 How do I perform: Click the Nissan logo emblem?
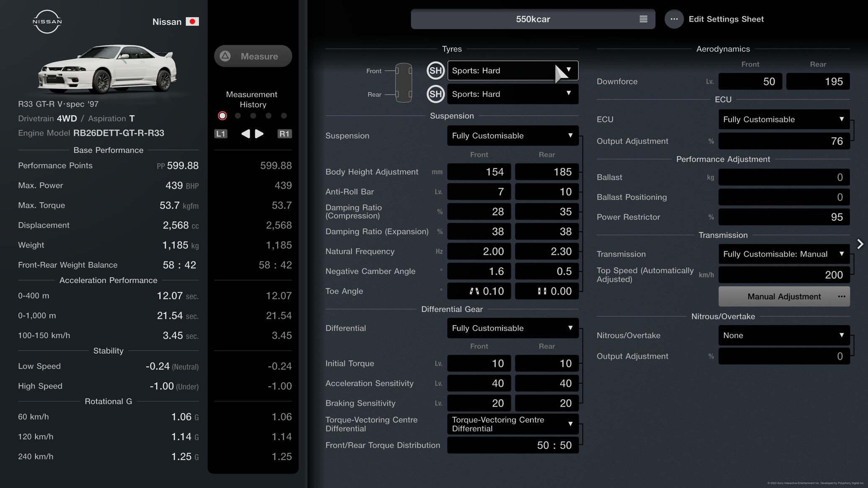tap(47, 21)
